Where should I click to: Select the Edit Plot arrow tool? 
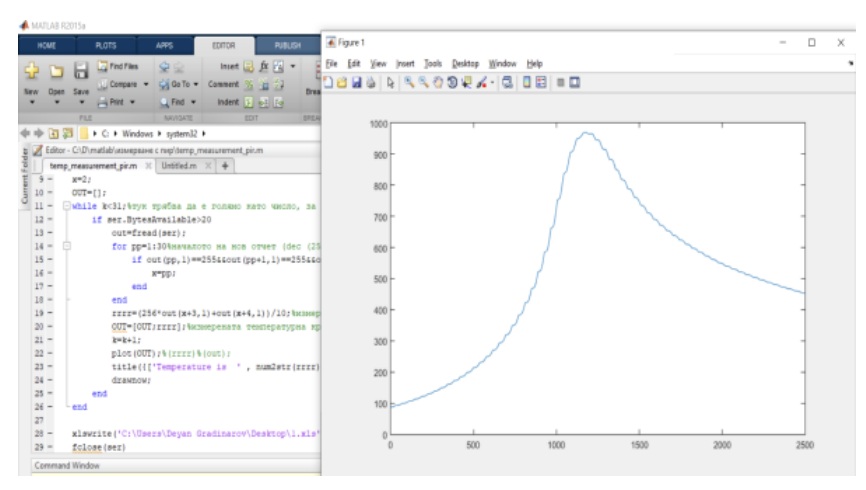(391, 83)
